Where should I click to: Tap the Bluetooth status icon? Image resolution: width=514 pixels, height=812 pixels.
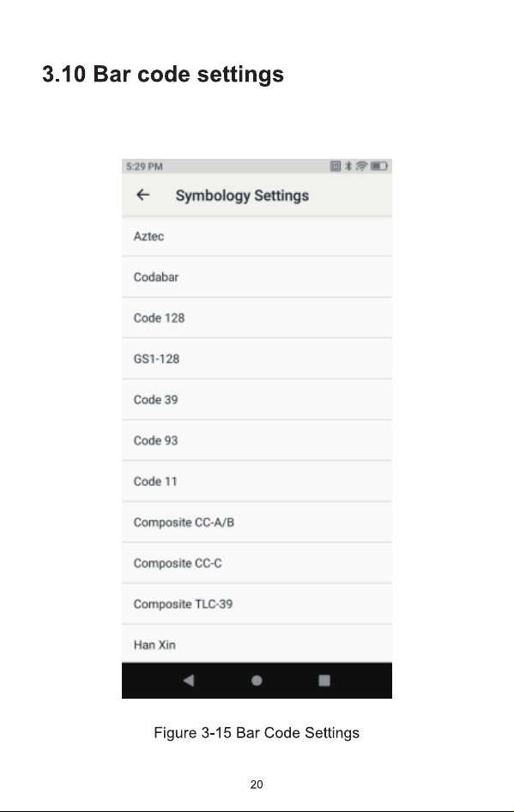348,167
